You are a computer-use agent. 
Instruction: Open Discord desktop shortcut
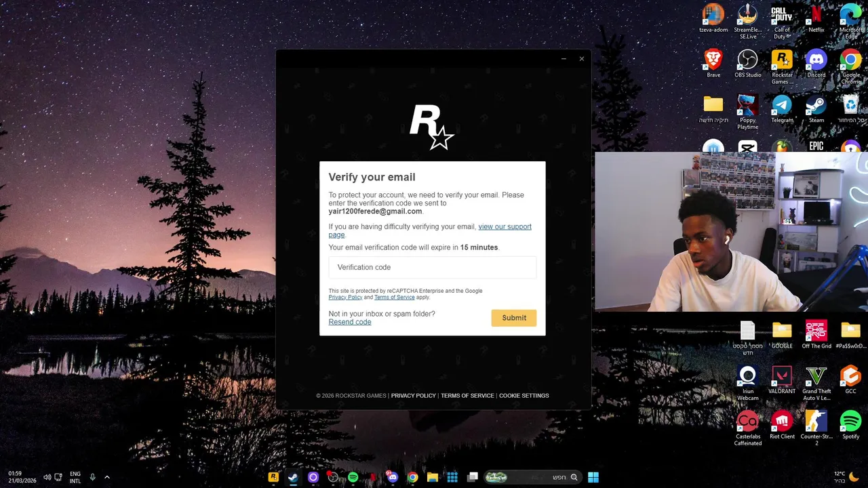pos(816,64)
